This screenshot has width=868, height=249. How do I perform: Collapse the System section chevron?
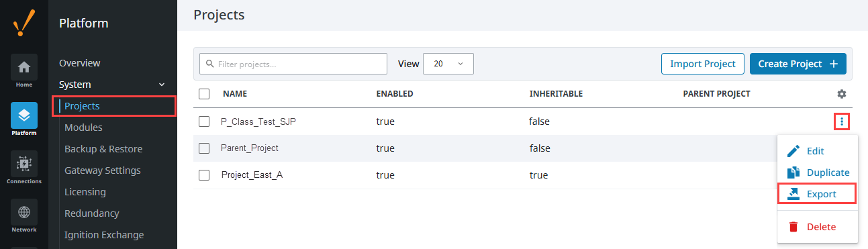[161, 85]
